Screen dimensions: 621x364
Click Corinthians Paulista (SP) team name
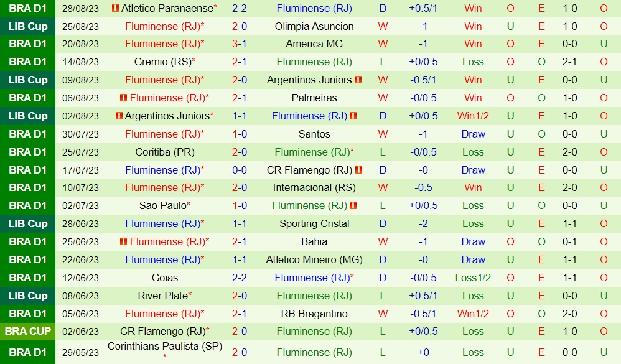pos(164,347)
